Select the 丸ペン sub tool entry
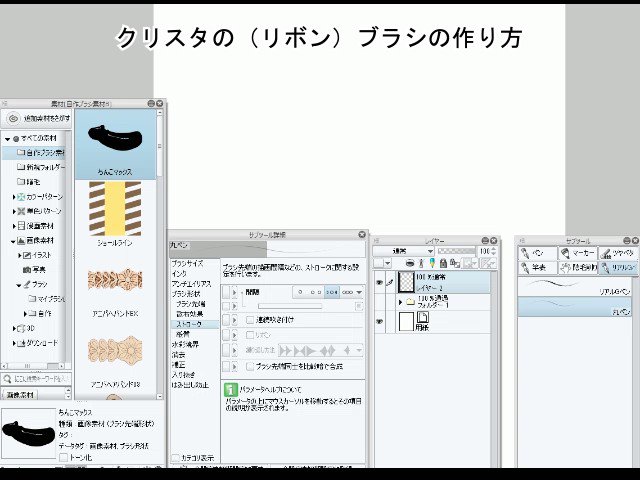This screenshot has height=480, width=640. (x=575, y=307)
